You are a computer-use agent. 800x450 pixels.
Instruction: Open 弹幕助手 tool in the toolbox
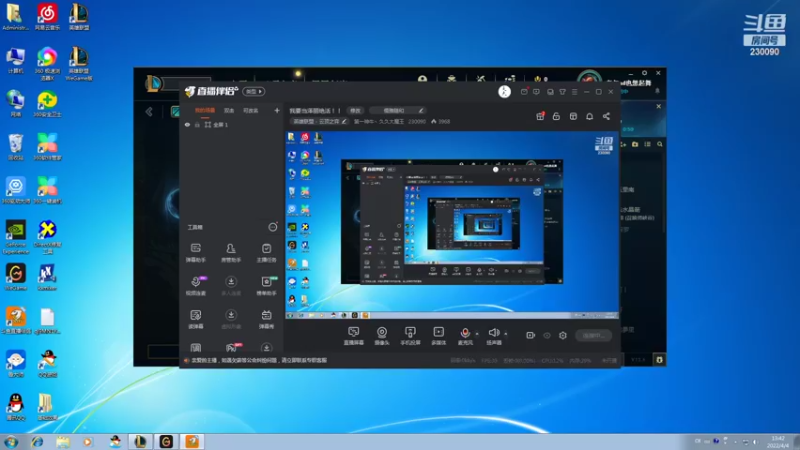[195, 252]
